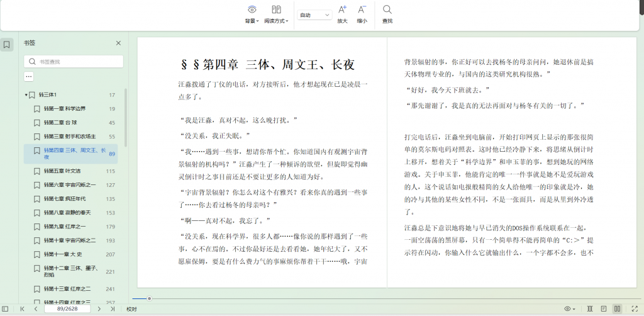Screen dimensions: 644x316
Task: Click the 校对 proofread button
Action: 131,309
